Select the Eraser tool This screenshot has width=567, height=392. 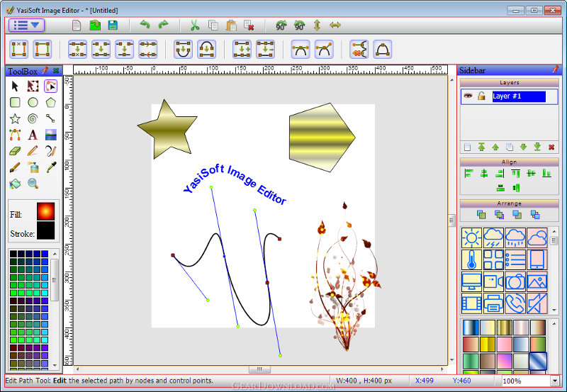tap(15, 151)
